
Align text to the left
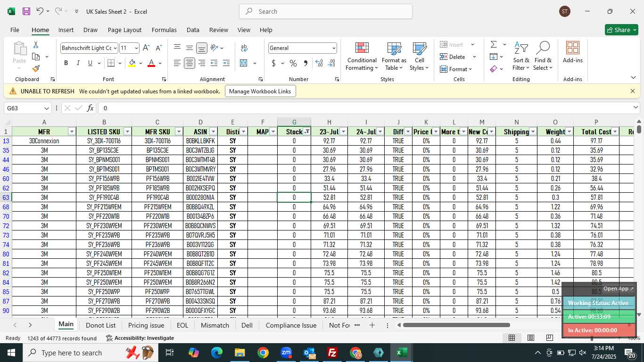177,63
